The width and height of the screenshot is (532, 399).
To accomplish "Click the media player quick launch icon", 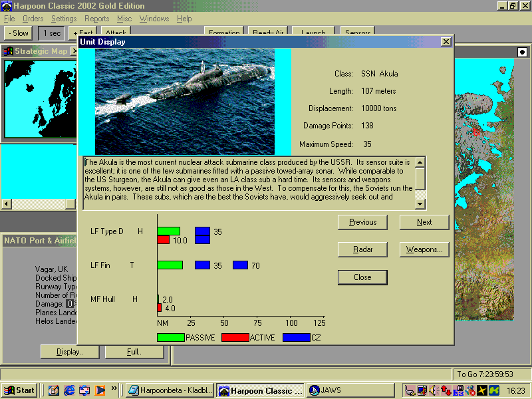I will tap(100, 390).
